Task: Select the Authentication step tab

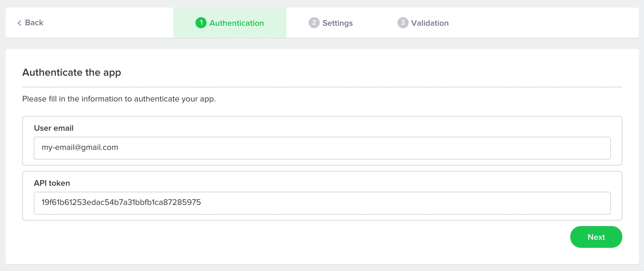Action: (x=230, y=23)
